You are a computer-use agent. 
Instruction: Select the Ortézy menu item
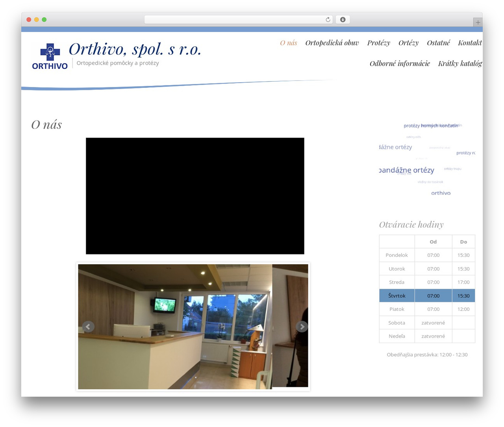[x=408, y=43]
